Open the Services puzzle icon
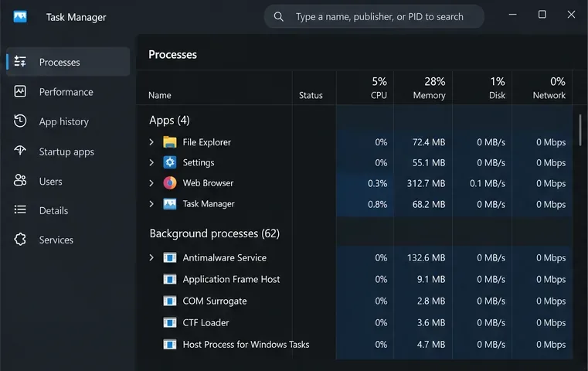 point(20,240)
